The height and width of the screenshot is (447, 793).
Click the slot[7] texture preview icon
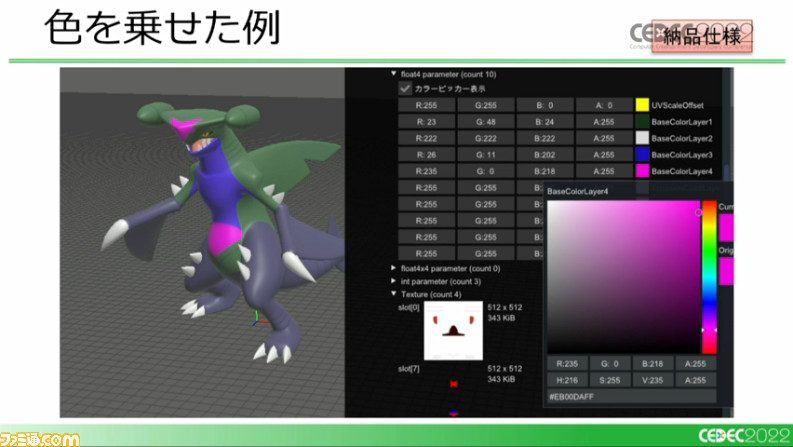(454, 384)
